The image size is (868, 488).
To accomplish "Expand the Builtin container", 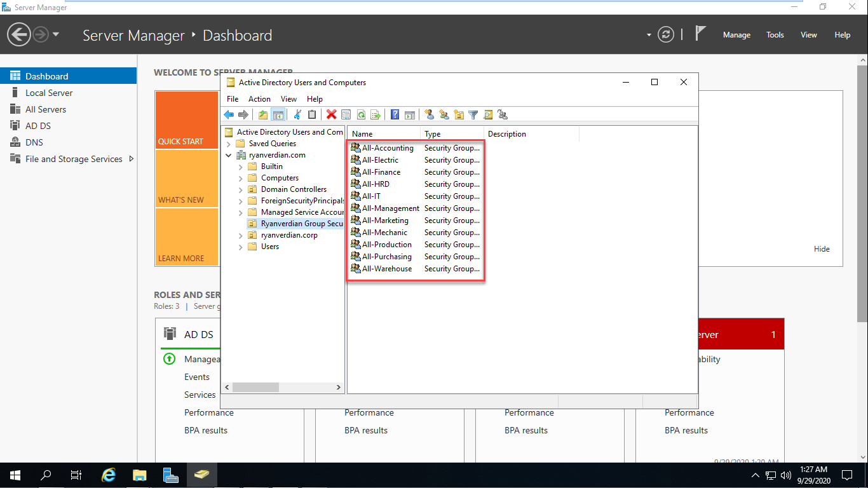I will tap(241, 166).
